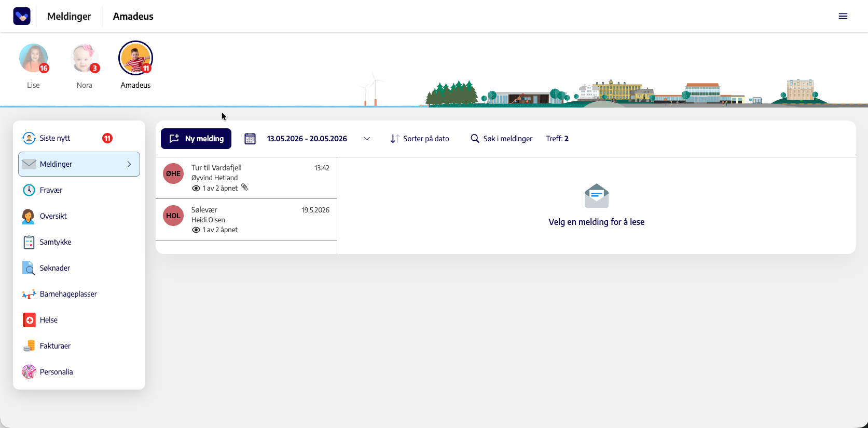Viewport: 868px width, 428px height.
Task: Expand the date range dropdown chevron
Action: point(367,139)
